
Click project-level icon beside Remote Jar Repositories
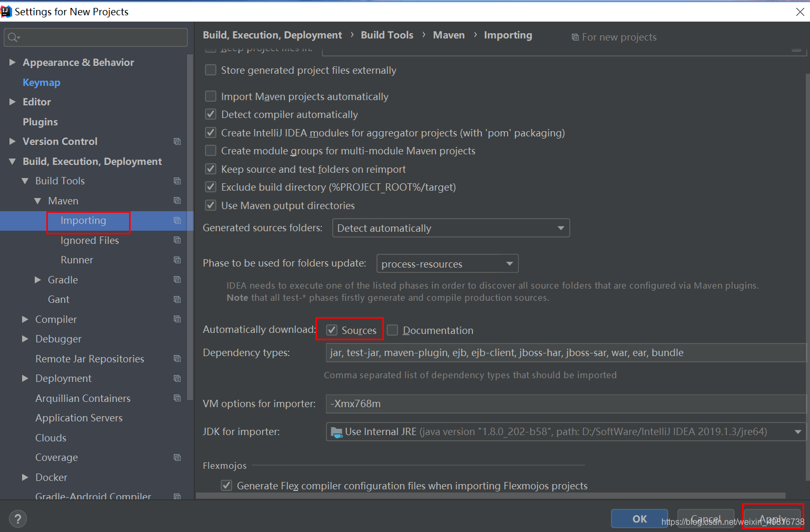tap(177, 359)
